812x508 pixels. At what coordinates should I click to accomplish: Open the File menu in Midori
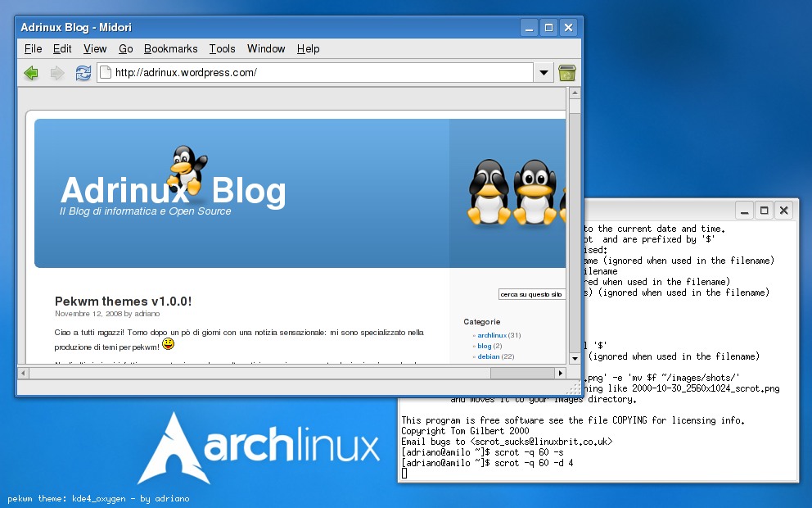(33, 48)
